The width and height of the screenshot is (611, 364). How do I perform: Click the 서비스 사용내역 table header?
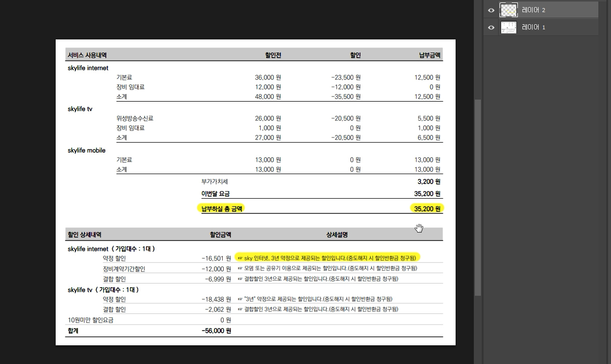click(87, 55)
